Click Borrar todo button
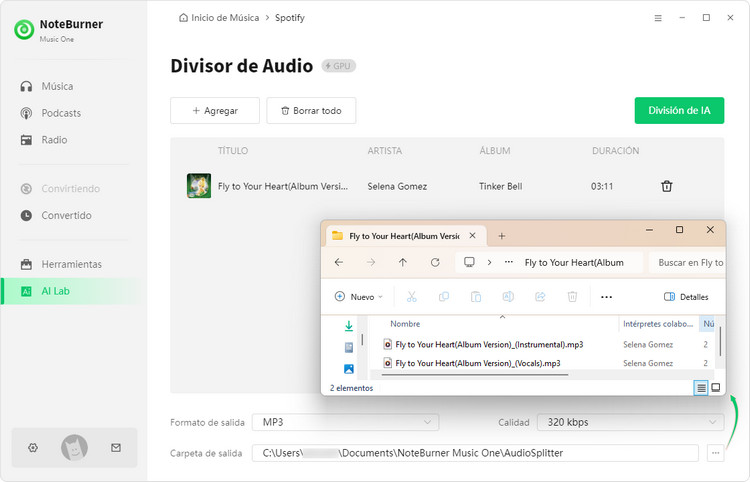Image resolution: width=750 pixels, height=482 pixels. pyautogui.click(x=311, y=110)
